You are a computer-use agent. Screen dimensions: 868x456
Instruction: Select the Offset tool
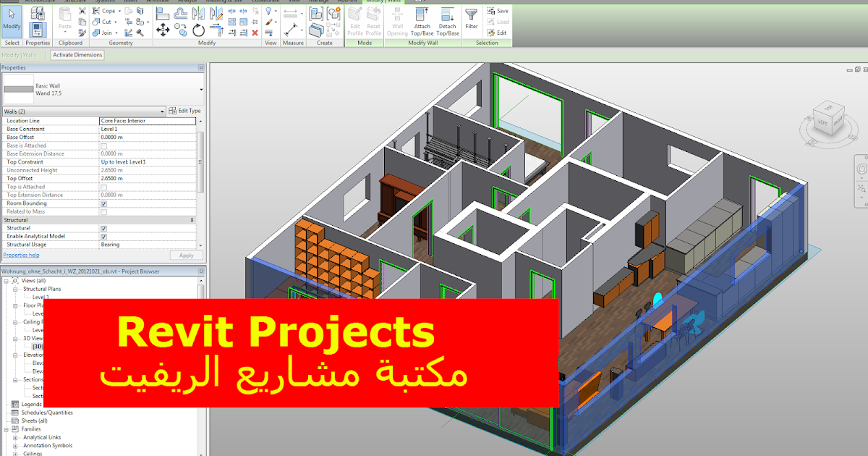coord(181,12)
